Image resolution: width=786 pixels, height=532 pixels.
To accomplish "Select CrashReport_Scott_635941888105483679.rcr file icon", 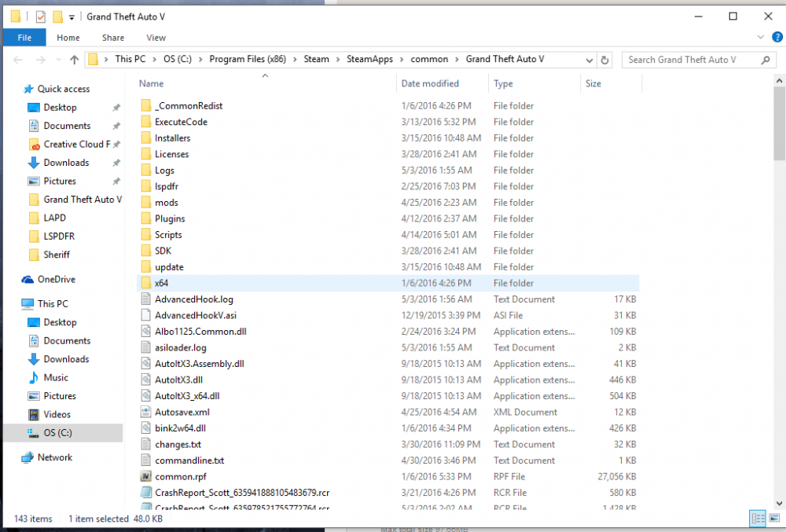I will [x=146, y=493].
